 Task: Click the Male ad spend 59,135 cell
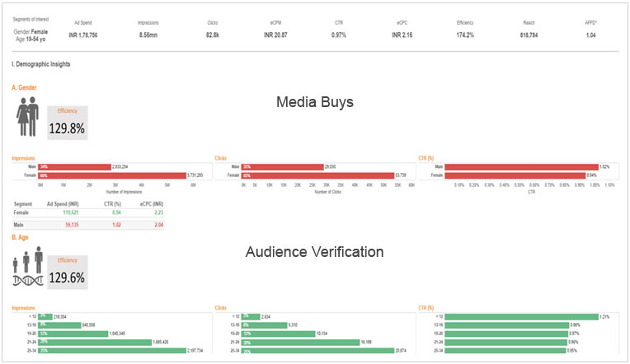coord(72,225)
